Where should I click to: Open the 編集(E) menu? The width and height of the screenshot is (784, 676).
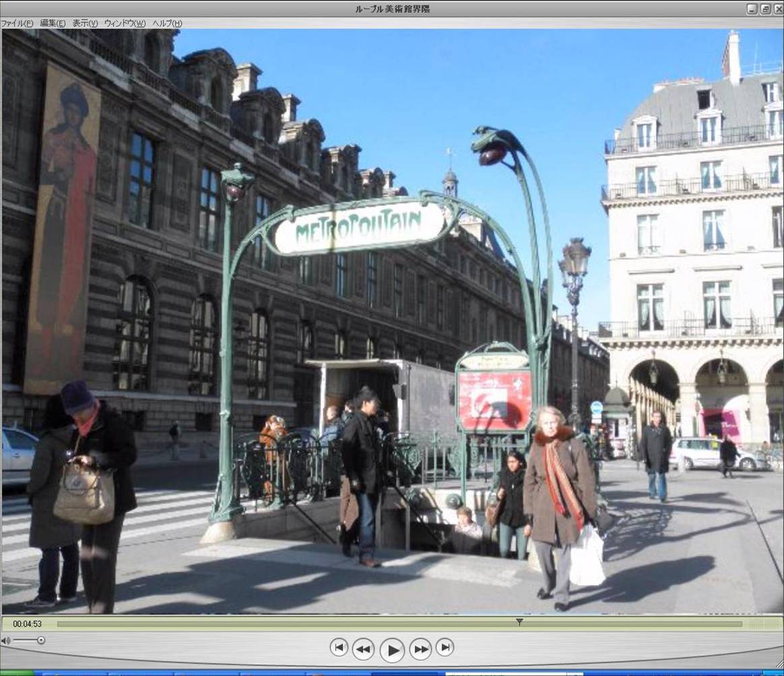tap(53, 24)
